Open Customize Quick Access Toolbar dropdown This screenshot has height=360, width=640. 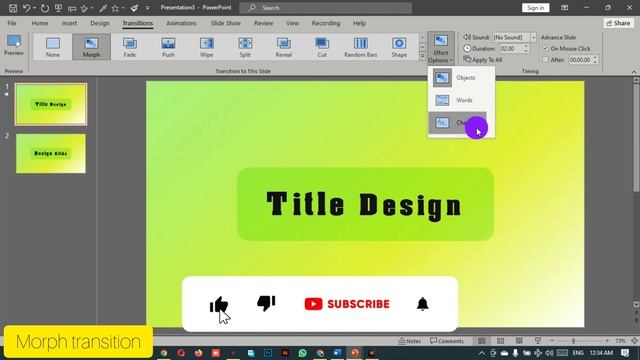[x=147, y=8]
